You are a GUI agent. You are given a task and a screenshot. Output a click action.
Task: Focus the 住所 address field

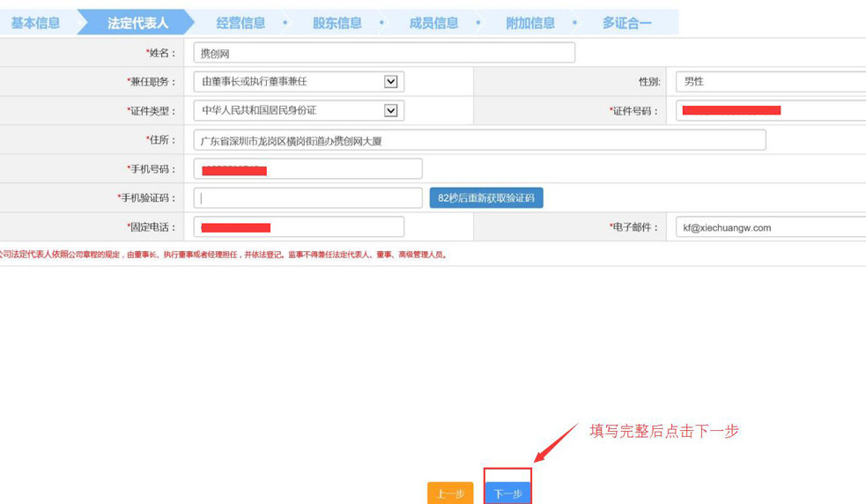point(479,140)
